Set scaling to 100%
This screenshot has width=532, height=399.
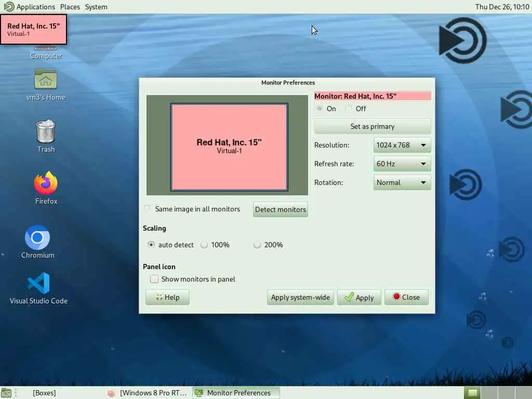(x=204, y=245)
